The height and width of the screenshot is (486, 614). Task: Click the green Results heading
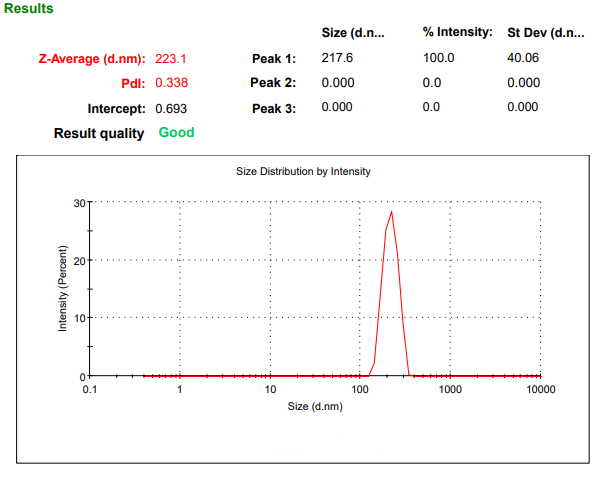click(29, 9)
